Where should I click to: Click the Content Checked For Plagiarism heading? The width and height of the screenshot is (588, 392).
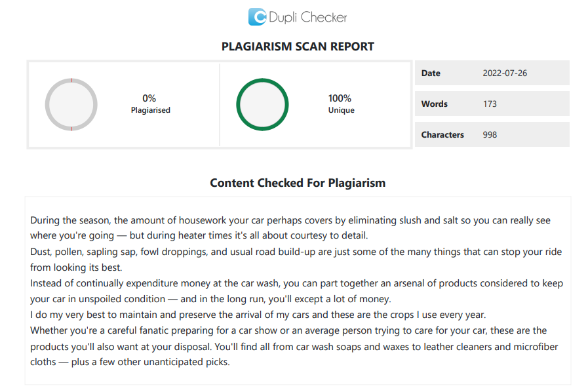[x=298, y=183]
